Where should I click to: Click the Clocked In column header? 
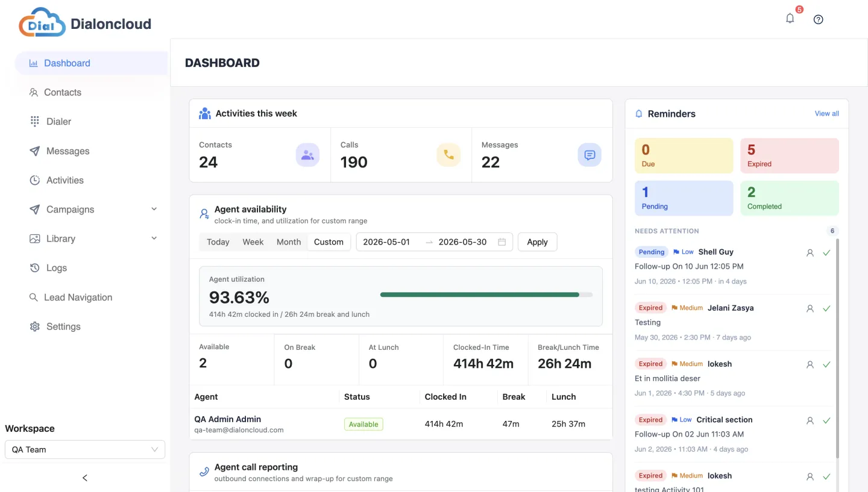coord(445,397)
